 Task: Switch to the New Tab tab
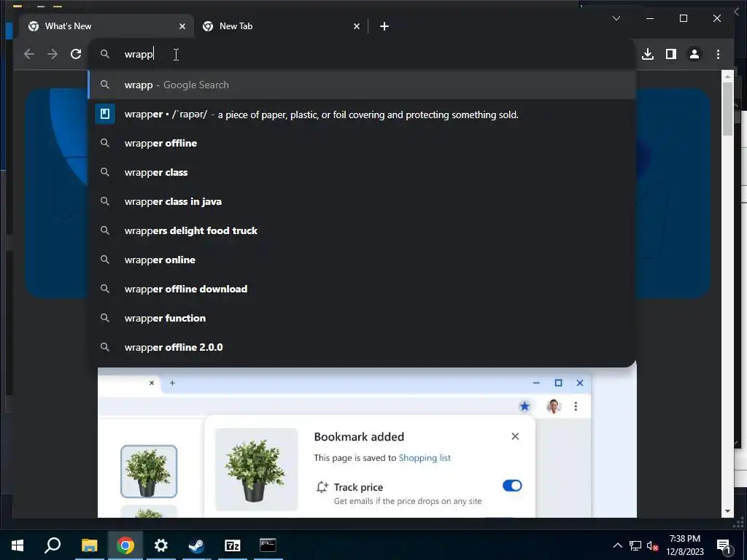(x=281, y=26)
